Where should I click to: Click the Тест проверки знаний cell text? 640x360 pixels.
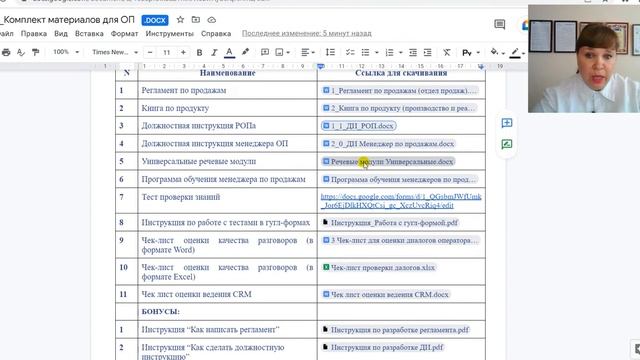[181, 197]
